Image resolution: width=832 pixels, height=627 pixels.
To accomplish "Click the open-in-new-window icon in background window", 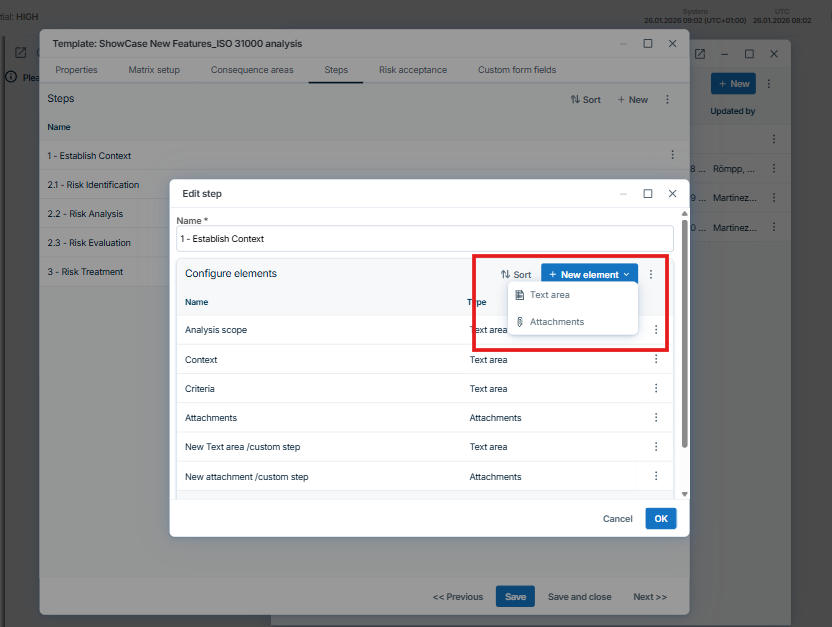I will click(x=700, y=54).
